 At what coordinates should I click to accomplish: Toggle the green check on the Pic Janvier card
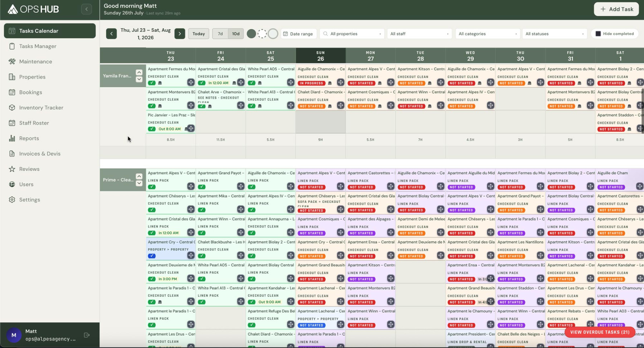click(152, 129)
